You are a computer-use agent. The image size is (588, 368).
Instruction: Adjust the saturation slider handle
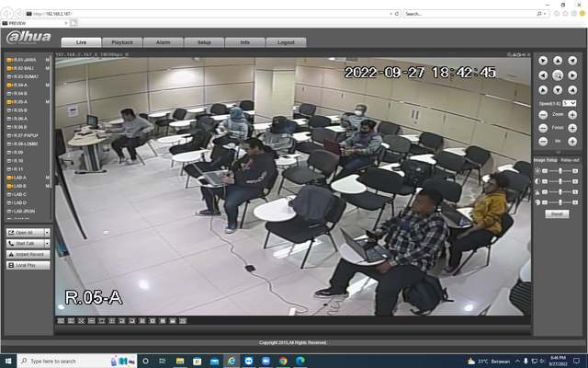pyautogui.click(x=560, y=192)
